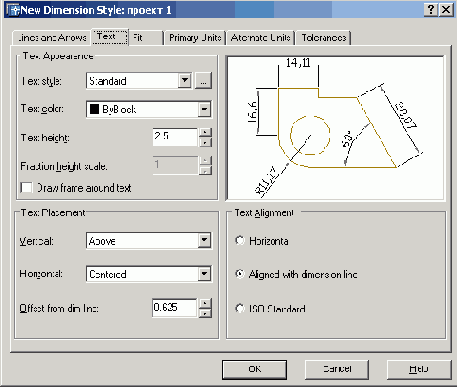
Task: Click the 'Text height:' label
Action: 45,137
